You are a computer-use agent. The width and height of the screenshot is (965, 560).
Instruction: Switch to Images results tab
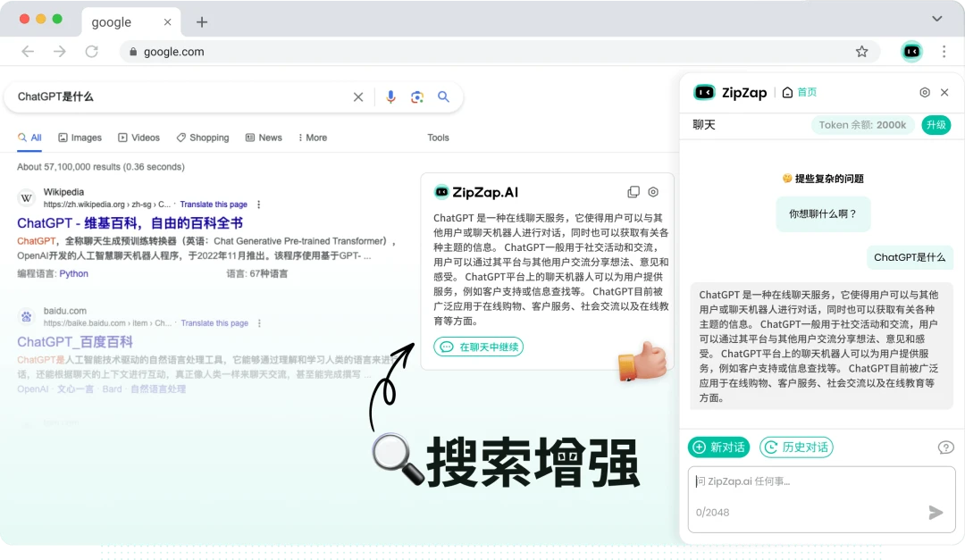click(x=80, y=138)
